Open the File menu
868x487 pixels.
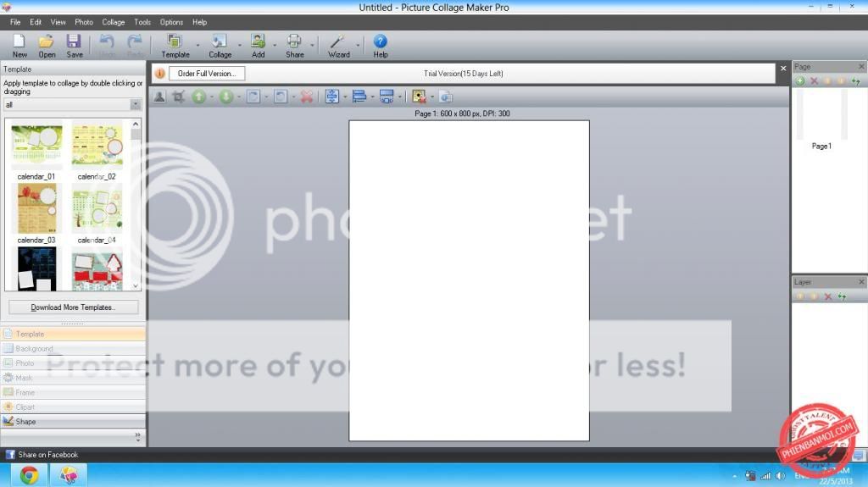coord(15,22)
